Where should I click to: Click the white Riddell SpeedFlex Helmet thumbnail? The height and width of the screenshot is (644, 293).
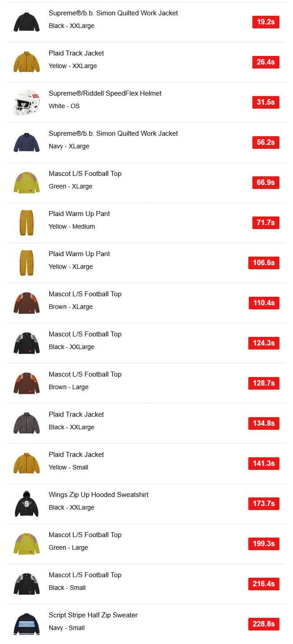tap(27, 102)
